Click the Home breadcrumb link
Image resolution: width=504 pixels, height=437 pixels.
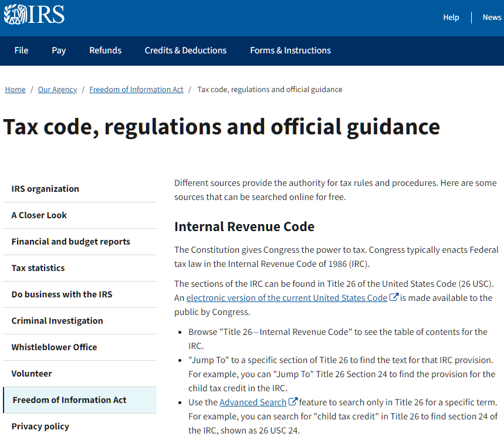pyautogui.click(x=15, y=90)
